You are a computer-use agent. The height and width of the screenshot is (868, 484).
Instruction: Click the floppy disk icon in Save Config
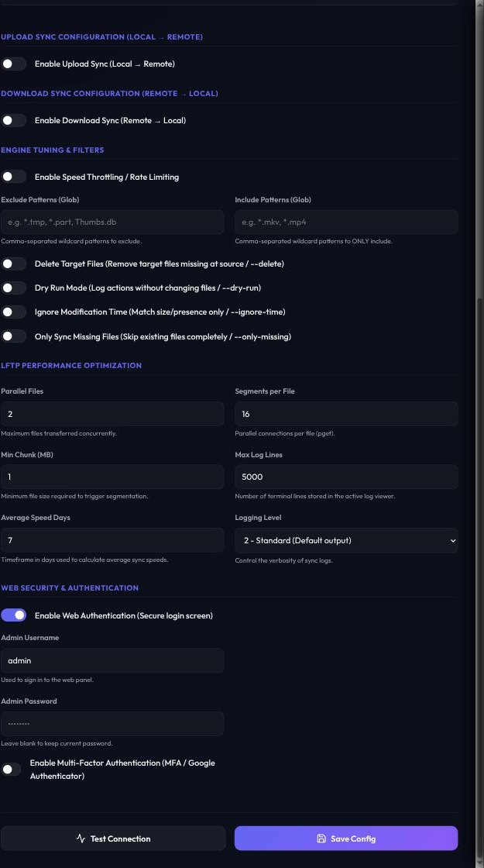coord(321,838)
